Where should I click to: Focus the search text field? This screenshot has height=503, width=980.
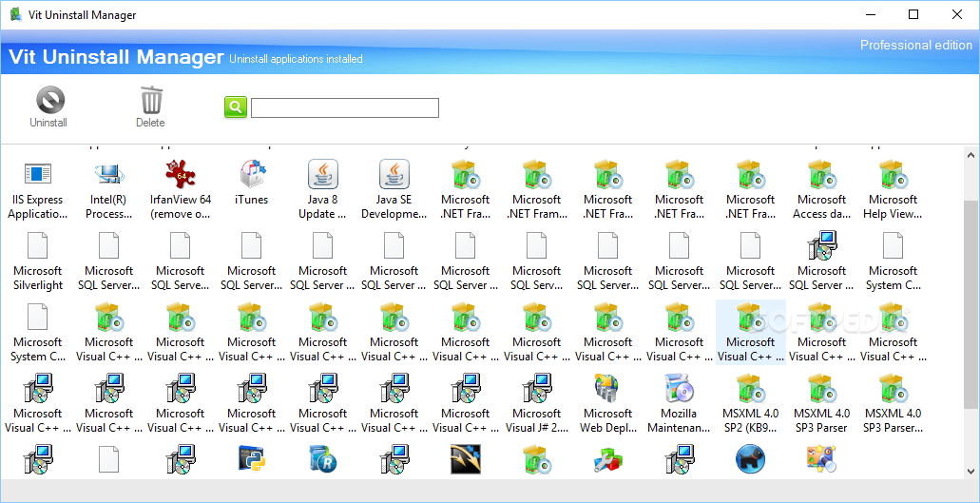(x=345, y=107)
